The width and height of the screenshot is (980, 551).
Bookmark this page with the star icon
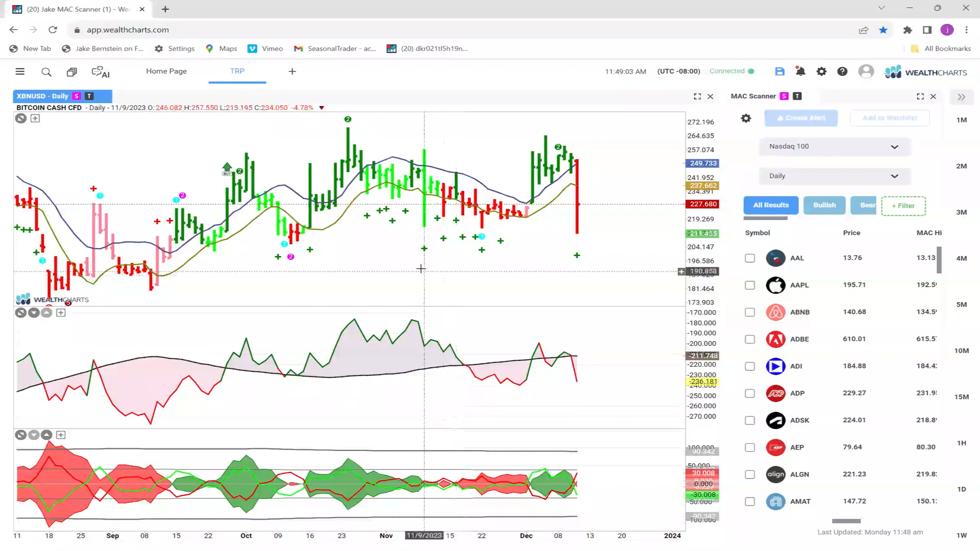(x=883, y=30)
